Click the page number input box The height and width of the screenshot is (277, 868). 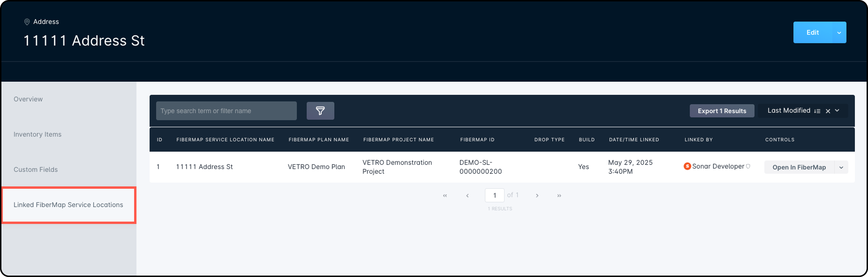click(495, 195)
